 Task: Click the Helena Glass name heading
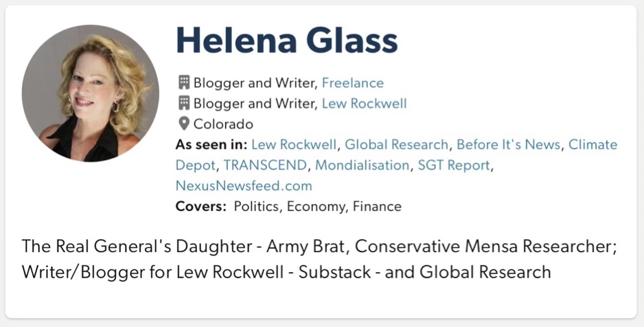pyautogui.click(x=287, y=41)
